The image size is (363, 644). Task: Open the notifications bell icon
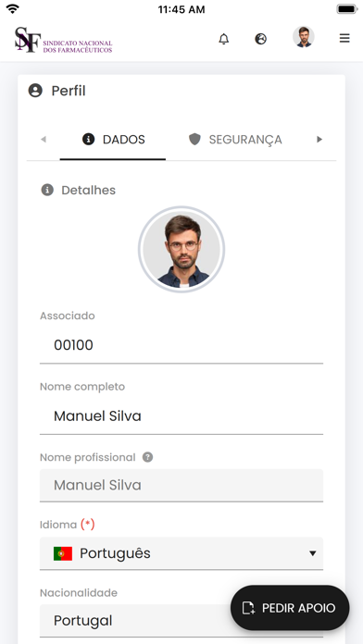click(x=224, y=39)
